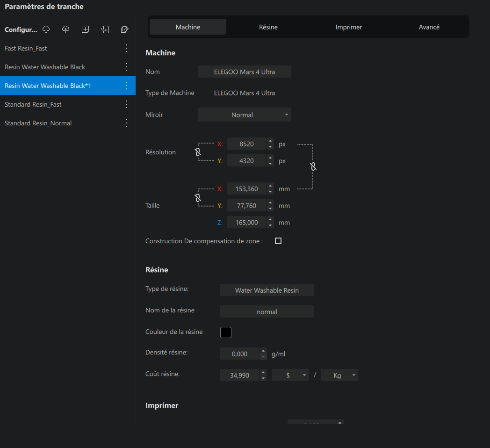Screen dimensions: 490x448
Task: Select the Resin Water Washable Black*1 profile
Action: point(68,86)
